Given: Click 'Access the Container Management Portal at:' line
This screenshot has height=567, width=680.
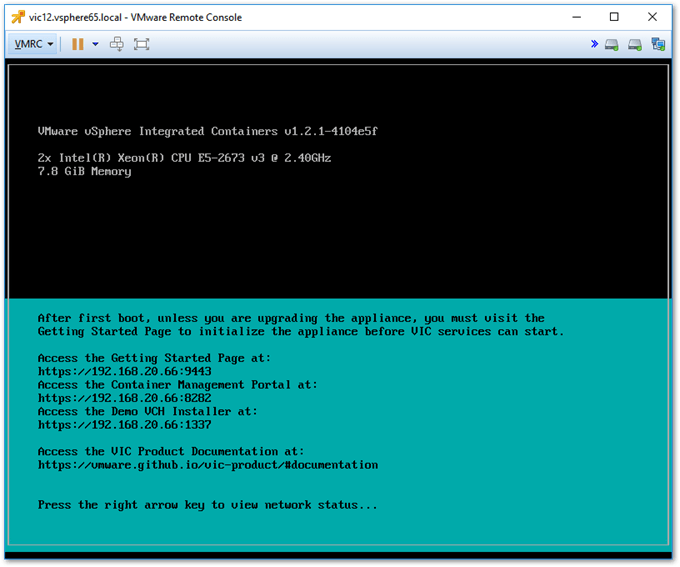Looking at the screenshot, I should (x=178, y=385).
